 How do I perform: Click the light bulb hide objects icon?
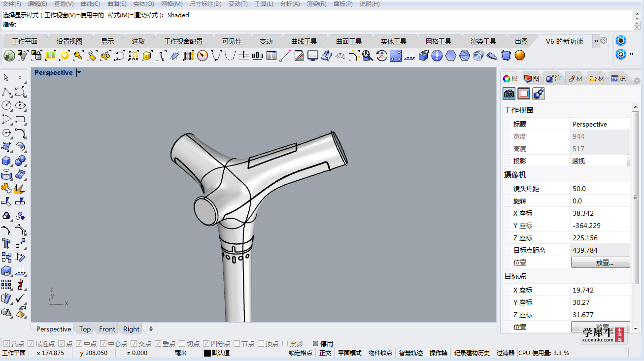[22, 56]
